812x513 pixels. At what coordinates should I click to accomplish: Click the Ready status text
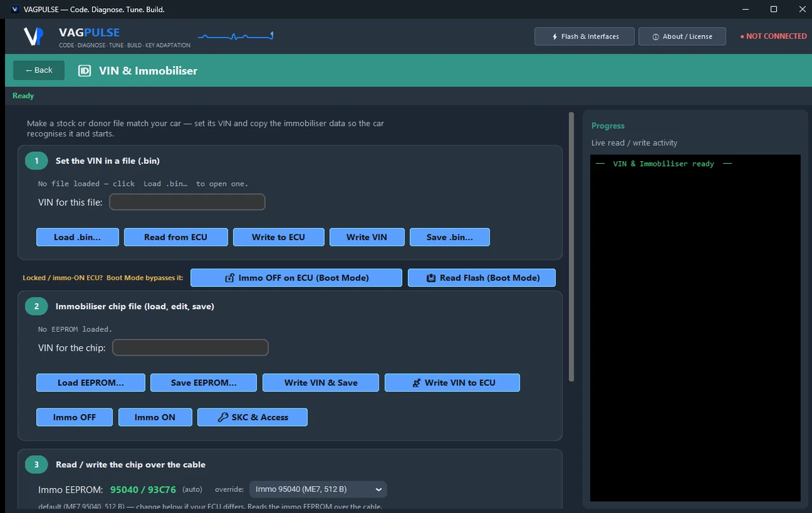[x=23, y=96]
